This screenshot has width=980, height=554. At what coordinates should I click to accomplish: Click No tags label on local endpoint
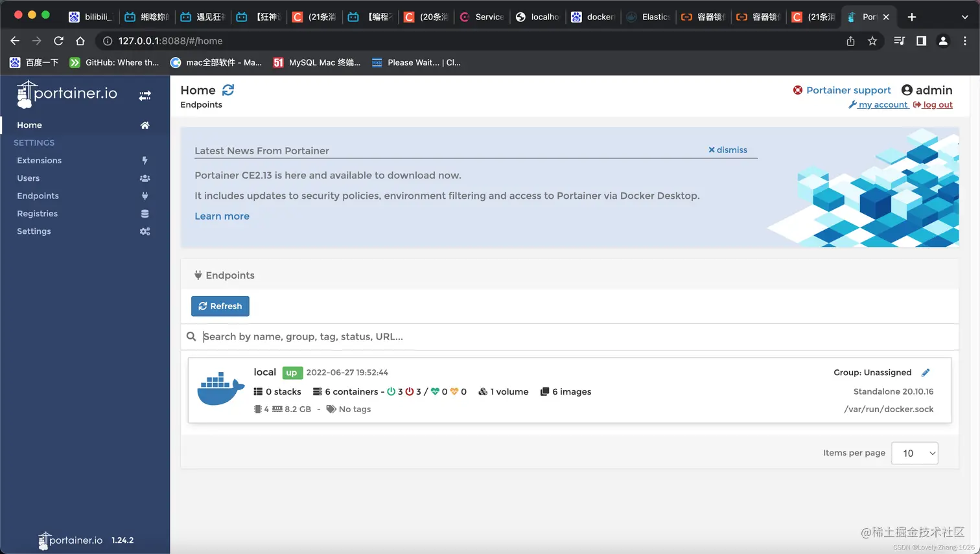point(349,410)
